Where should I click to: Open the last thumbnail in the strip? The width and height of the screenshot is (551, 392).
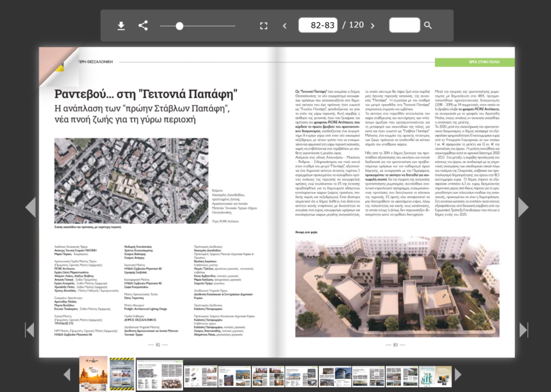[x=435, y=375]
